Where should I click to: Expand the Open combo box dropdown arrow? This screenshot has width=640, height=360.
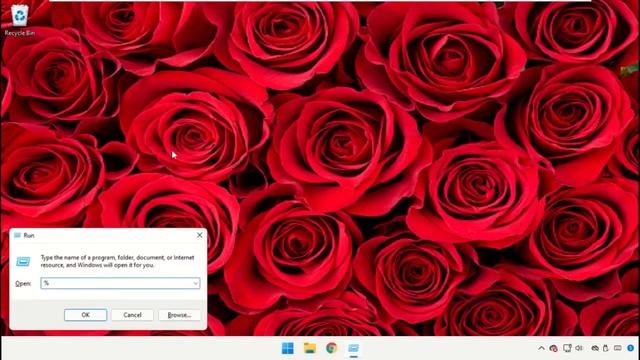tap(196, 283)
